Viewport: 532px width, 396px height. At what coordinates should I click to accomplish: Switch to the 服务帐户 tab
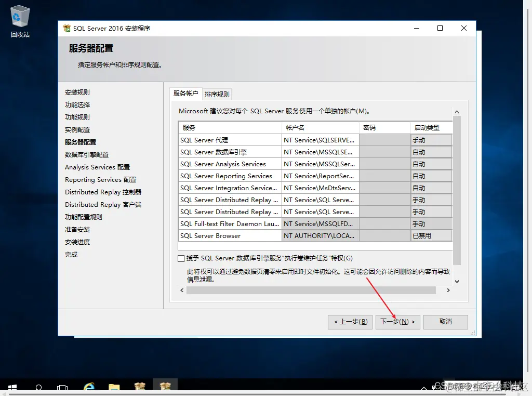[x=185, y=94]
